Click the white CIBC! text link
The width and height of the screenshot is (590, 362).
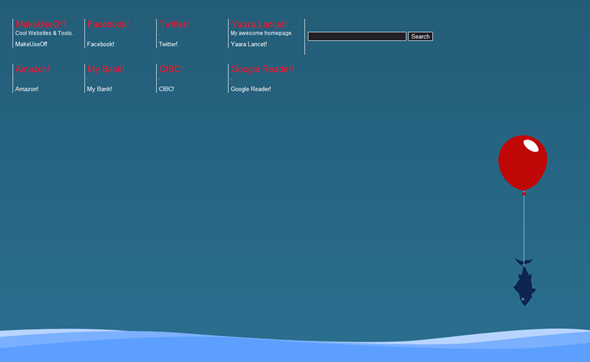point(166,89)
